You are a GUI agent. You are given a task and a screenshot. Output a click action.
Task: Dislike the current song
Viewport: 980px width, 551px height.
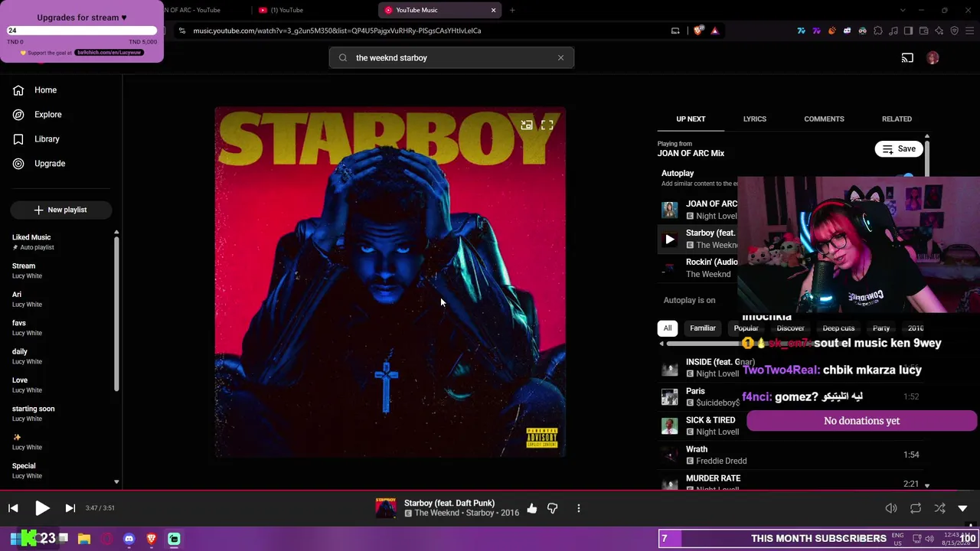tap(553, 508)
